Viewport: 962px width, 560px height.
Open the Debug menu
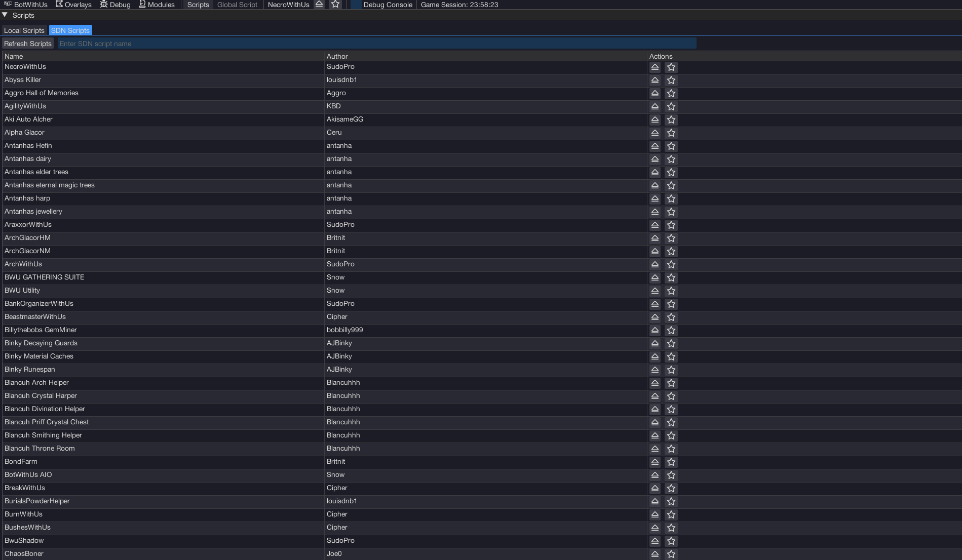pyautogui.click(x=116, y=5)
